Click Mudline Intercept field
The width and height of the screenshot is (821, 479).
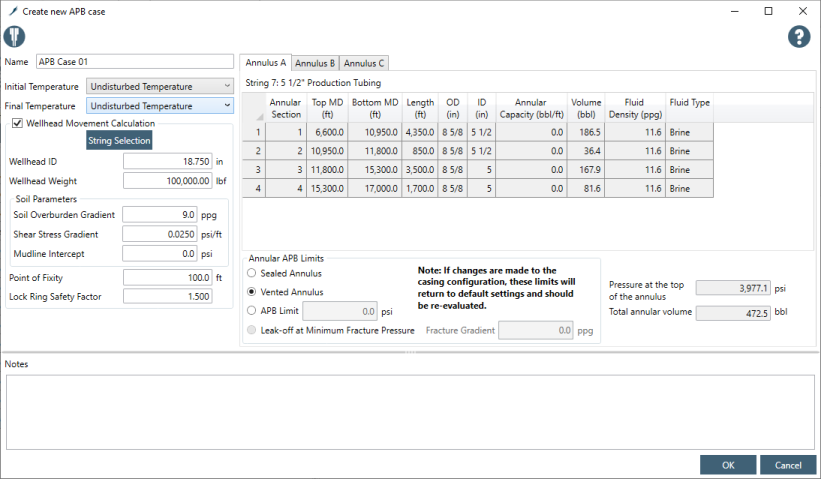[160, 254]
